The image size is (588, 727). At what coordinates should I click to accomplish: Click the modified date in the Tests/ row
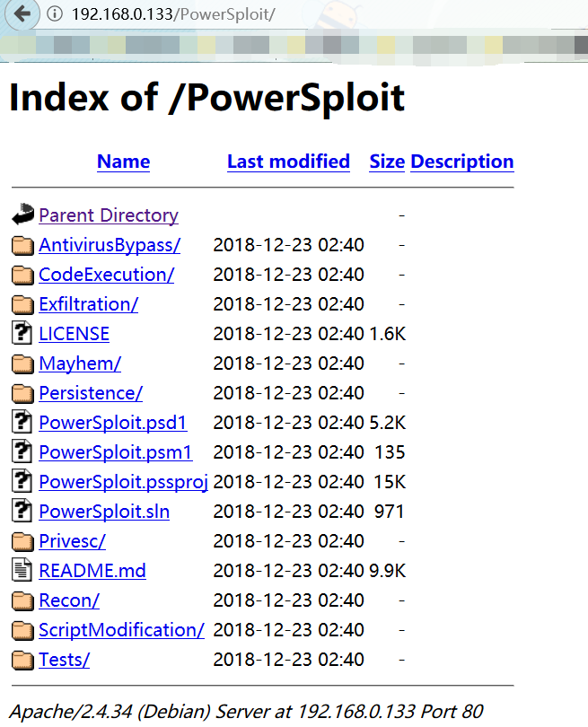click(288, 661)
